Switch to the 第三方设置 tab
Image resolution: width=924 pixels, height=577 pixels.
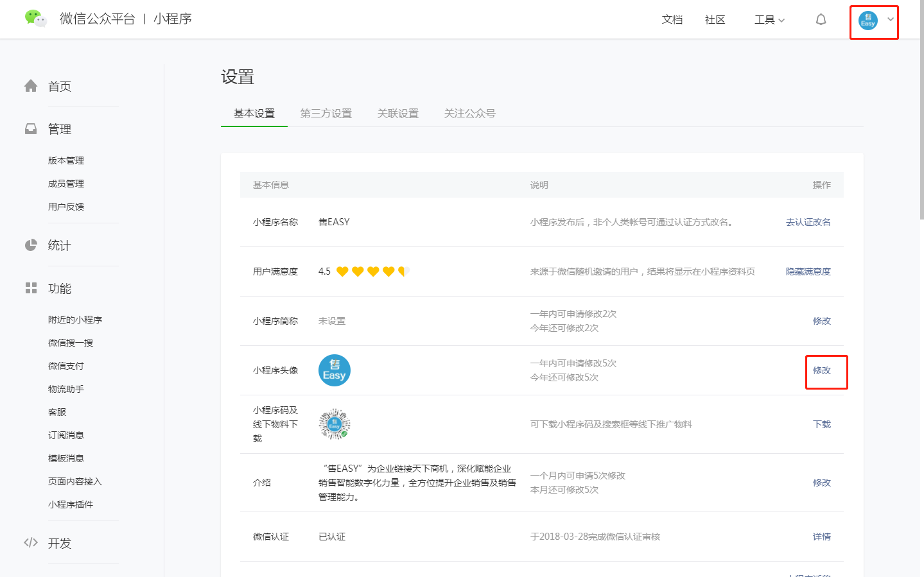point(326,114)
